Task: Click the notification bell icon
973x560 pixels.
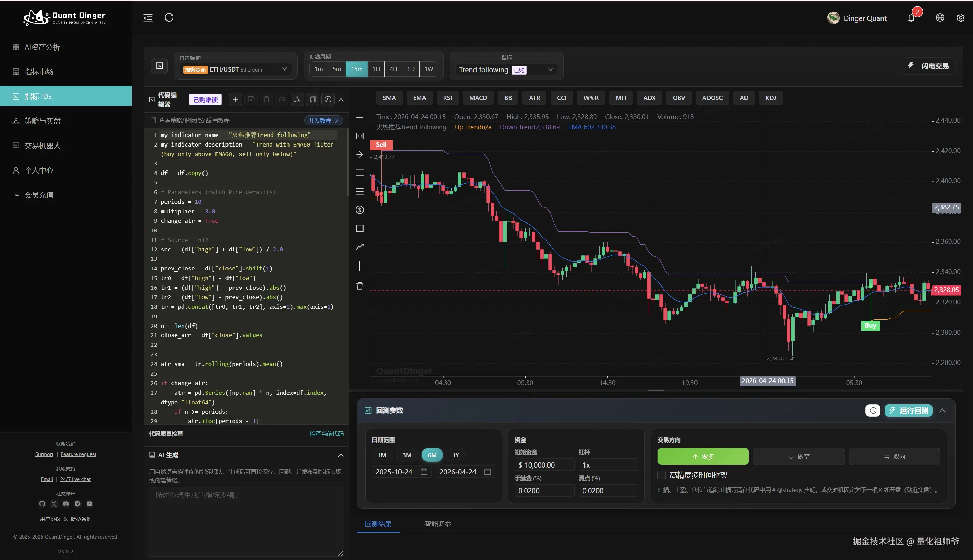Action: (911, 18)
